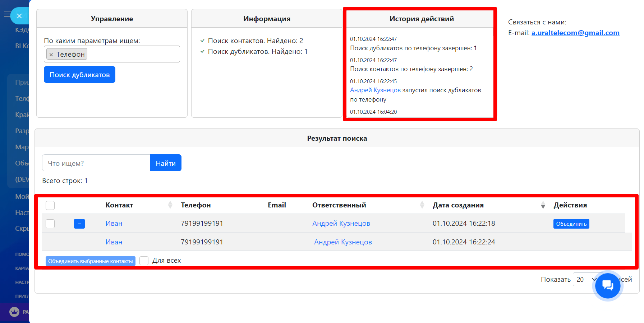Click the action history scrollbar
The width and height of the screenshot is (644, 323).
pyautogui.click(x=492, y=32)
